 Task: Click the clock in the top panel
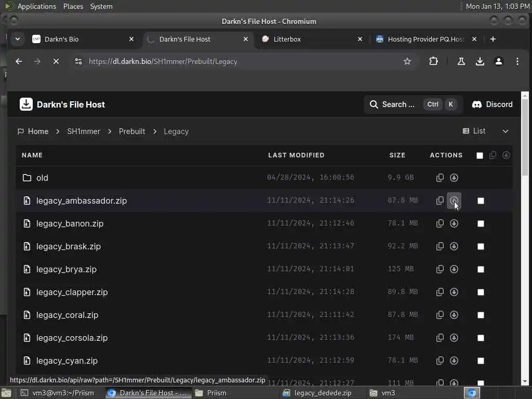(x=497, y=6)
